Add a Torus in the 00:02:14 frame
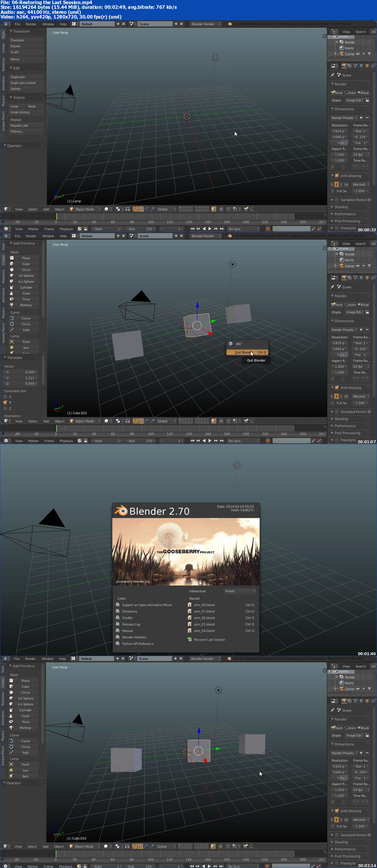 [23, 722]
